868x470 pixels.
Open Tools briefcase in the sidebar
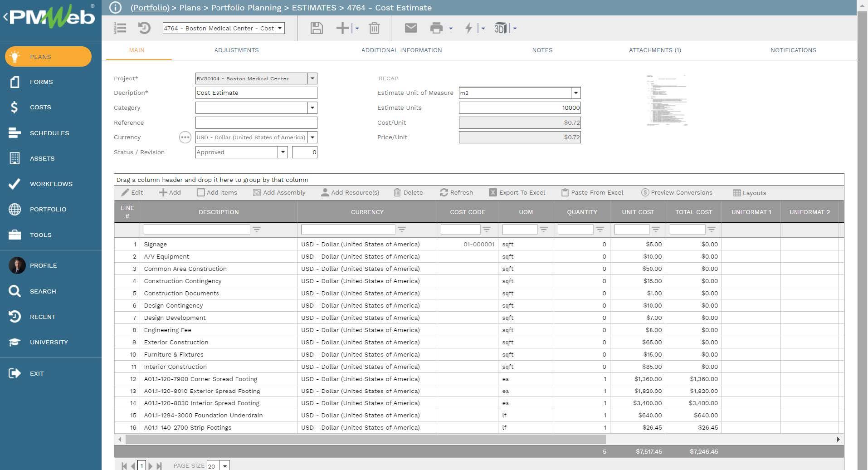pos(31,235)
